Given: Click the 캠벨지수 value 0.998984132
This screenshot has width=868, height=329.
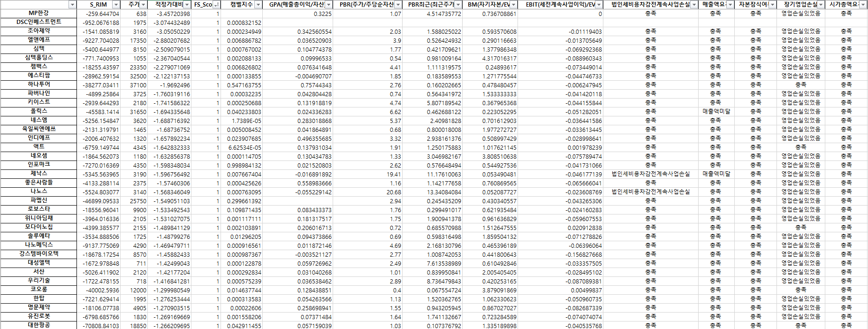Looking at the screenshot, I should tap(241, 166).
